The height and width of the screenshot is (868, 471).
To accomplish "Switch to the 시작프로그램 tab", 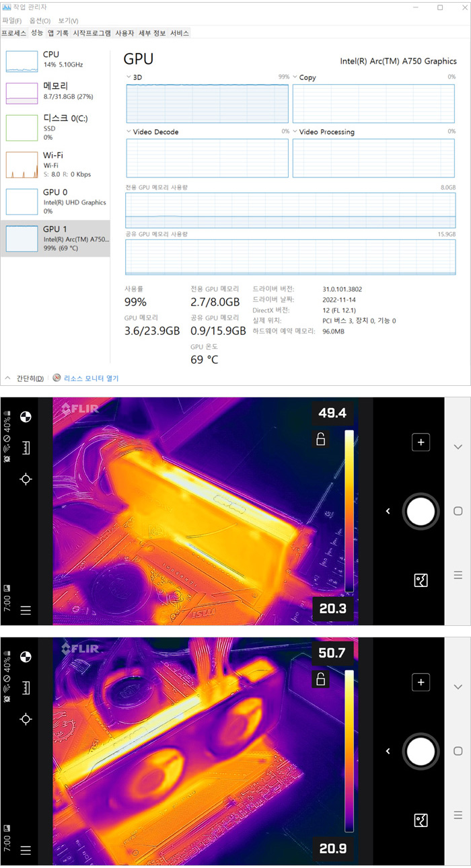I will tap(92, 33).
